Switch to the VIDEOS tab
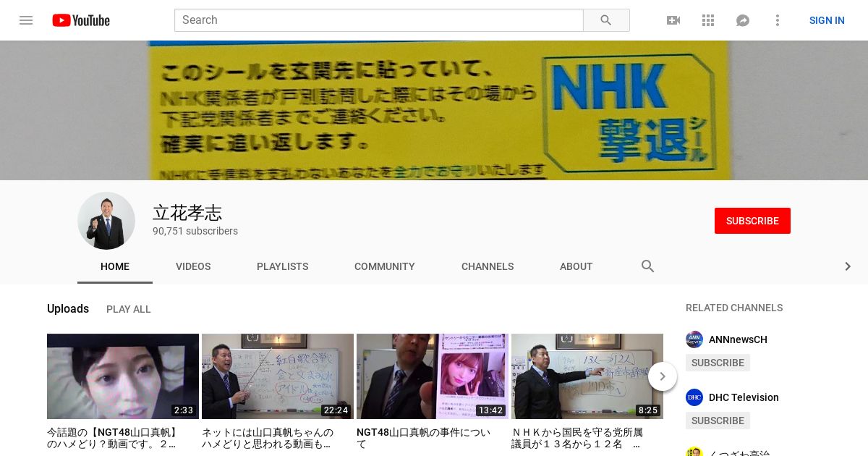 tap(193, 266)
